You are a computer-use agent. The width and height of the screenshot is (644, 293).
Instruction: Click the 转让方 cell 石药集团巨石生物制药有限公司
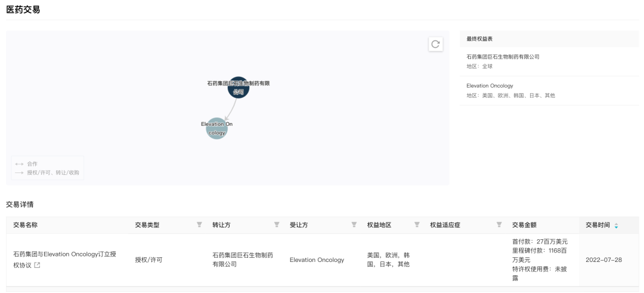pyautogui.click(x=243, y=260)
